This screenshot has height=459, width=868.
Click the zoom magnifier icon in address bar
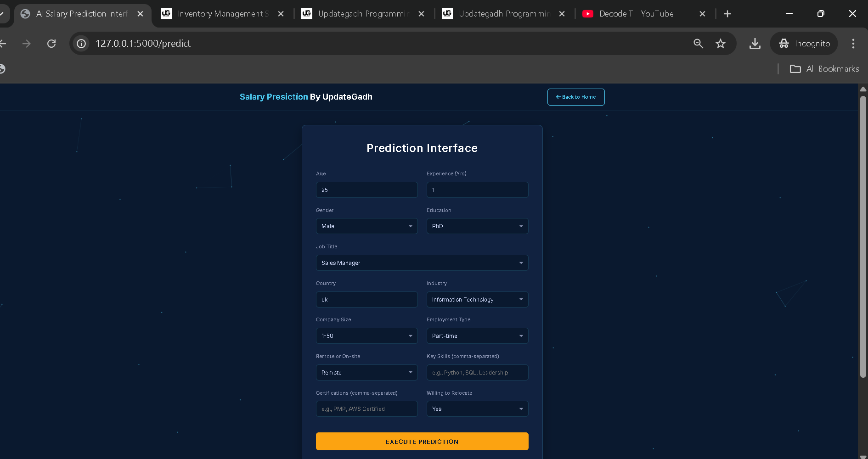coord(698,44)
